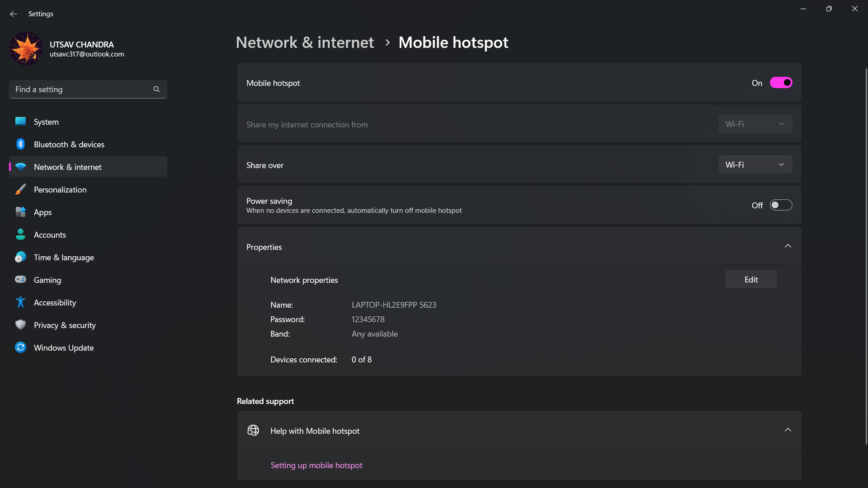Collapse Help with Mobile hotspot section

click(788, 430)
